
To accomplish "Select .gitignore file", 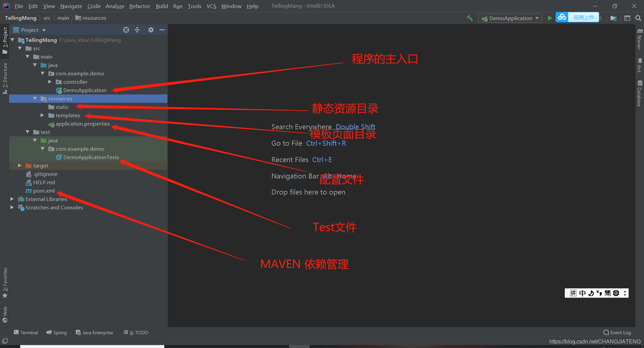I will (42, 174).
